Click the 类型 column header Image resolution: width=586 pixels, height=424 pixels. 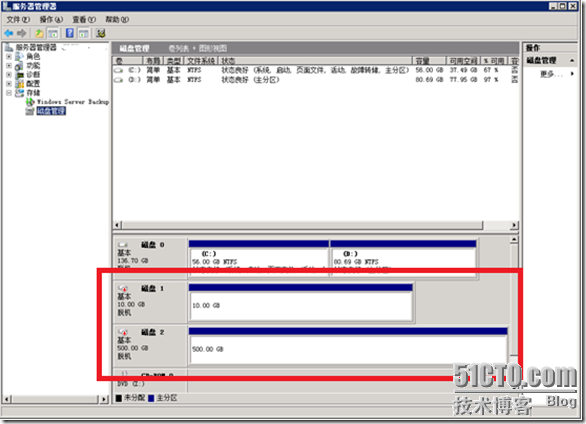click(x=173, y=61)
